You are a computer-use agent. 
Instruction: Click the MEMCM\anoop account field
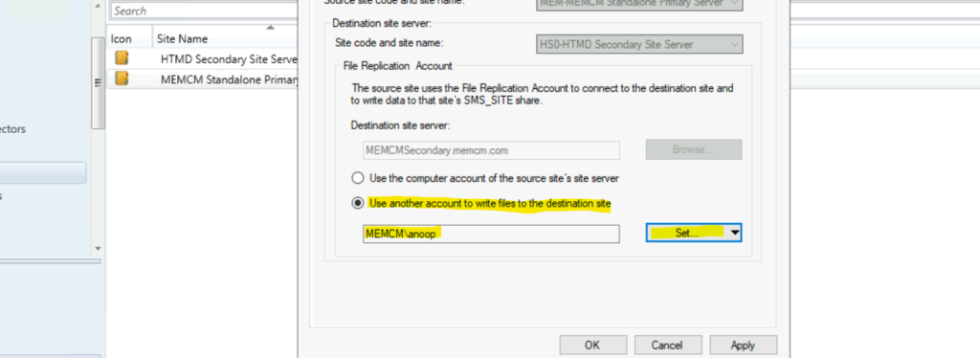pyautogui.click(x=491, y=234)
